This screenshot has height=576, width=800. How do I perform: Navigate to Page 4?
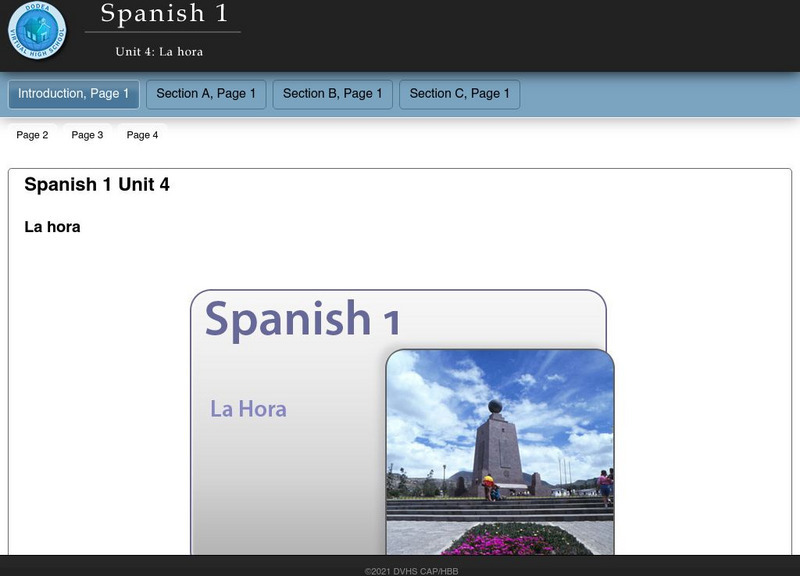pyautogui.click(x=142, y=135)
